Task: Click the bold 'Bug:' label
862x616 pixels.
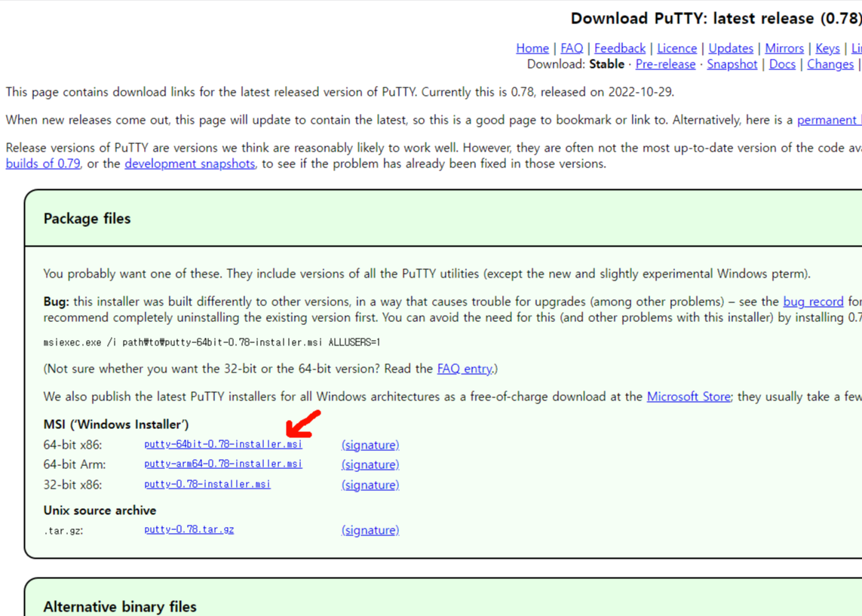Action: (56, 302)
